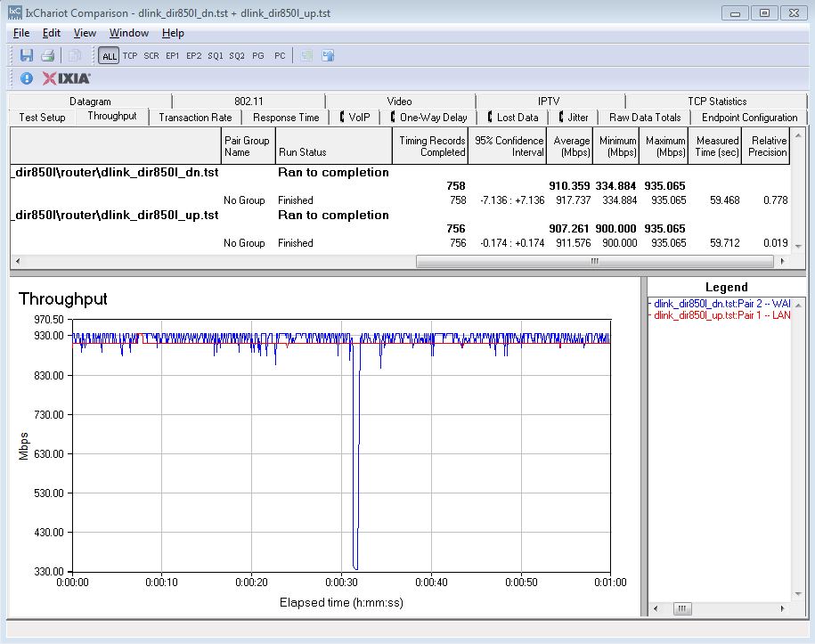
Task: Toggle the SQ1 filter button
Action: point(216,55)
